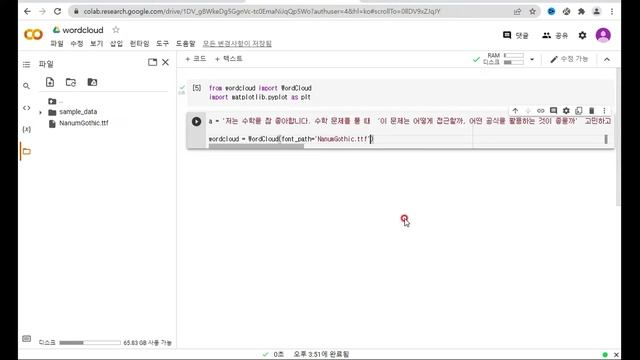Open the 보기 menu

coord(97,43)
